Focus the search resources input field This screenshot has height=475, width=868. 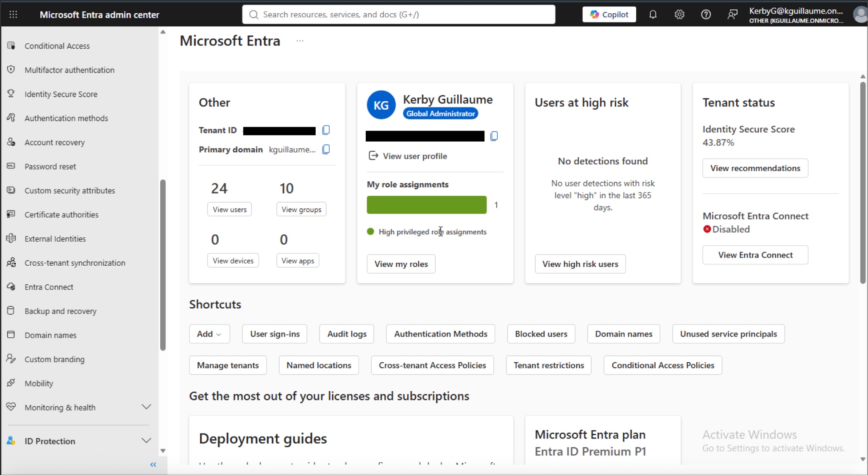pos(398,14)
